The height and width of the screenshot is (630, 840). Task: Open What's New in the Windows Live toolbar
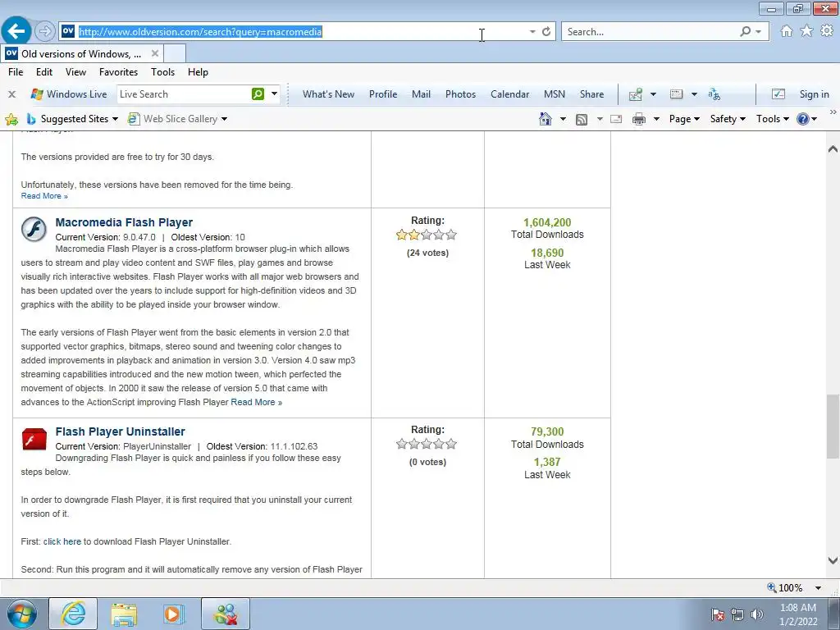point(328,94)
